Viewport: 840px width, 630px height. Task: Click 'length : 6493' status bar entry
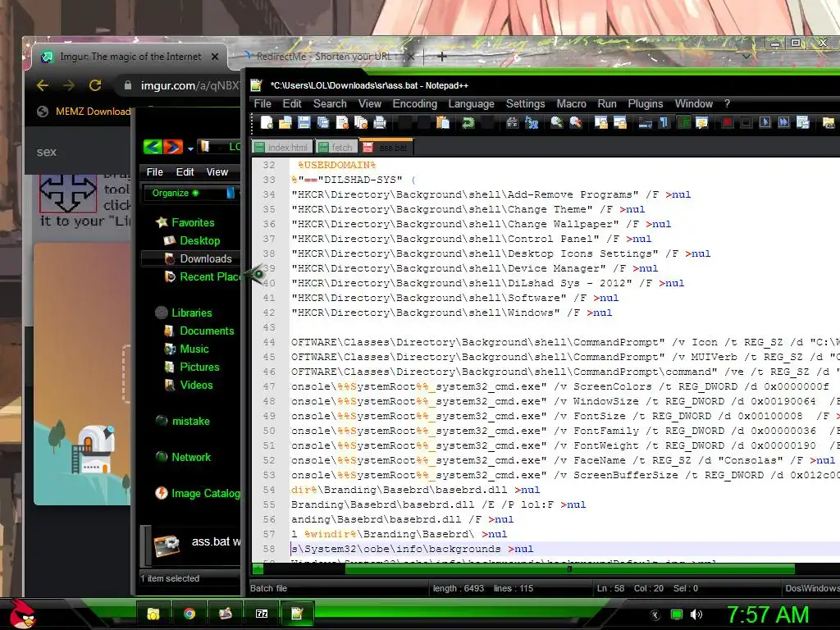[x=458, y=588]
